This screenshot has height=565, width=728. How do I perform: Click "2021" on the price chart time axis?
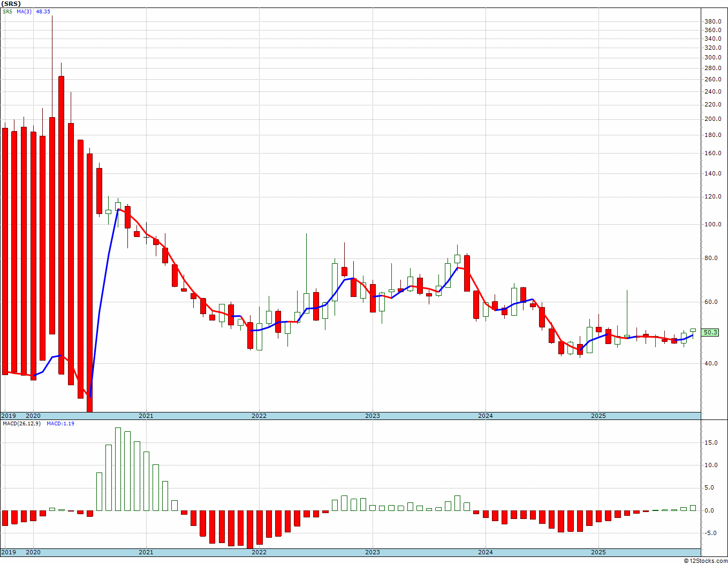(146, 416)
